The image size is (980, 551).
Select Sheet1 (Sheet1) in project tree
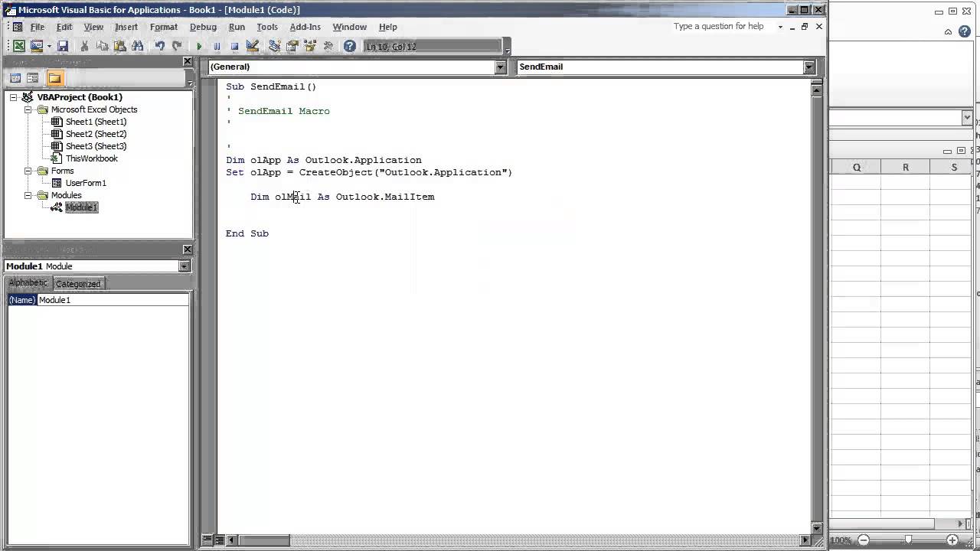[x=96, y=122]
